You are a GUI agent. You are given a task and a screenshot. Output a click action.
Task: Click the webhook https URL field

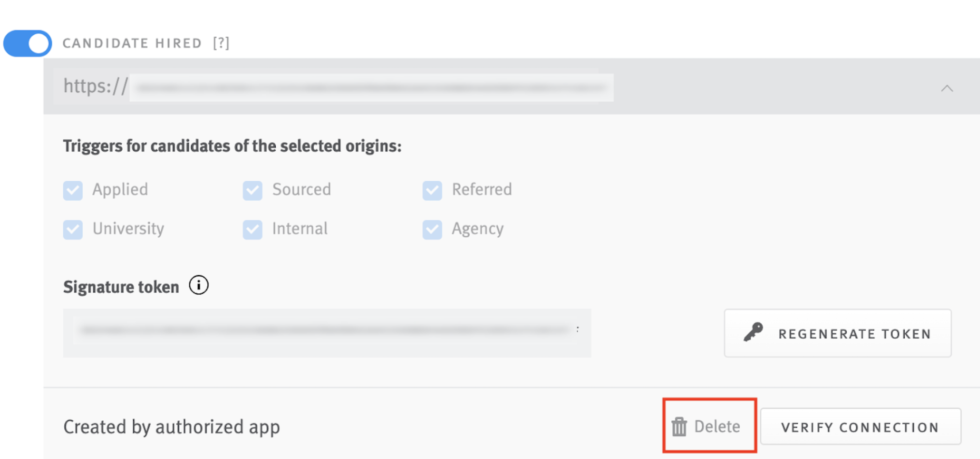pos(371,87)
